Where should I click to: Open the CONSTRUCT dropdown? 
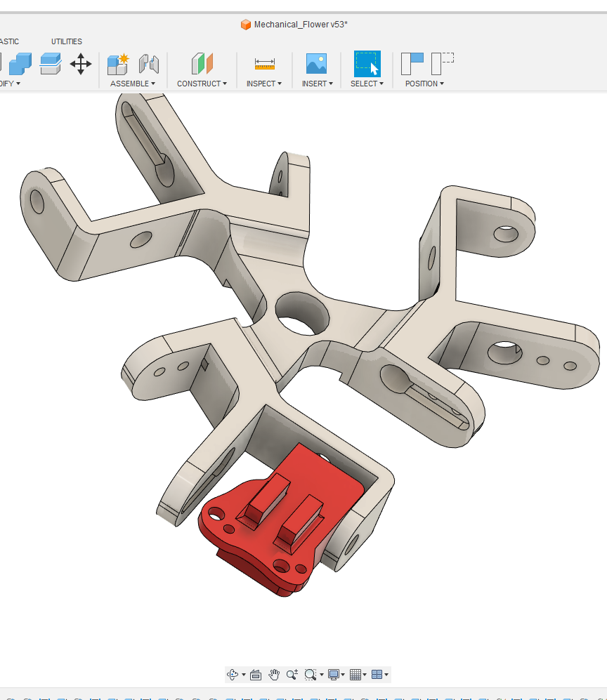202,84
